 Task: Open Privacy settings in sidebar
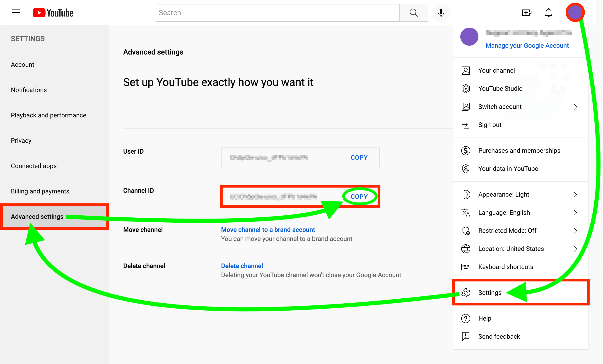click(54, 141)
